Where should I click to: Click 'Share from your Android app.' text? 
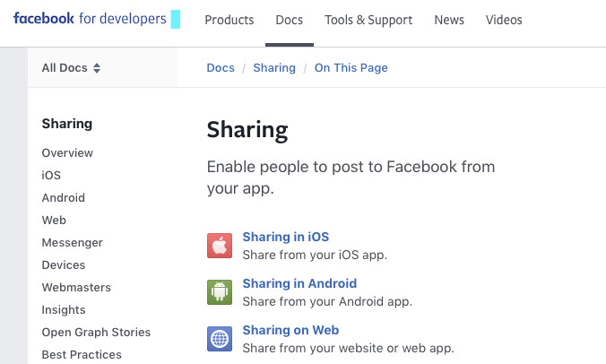click(327, 301)
